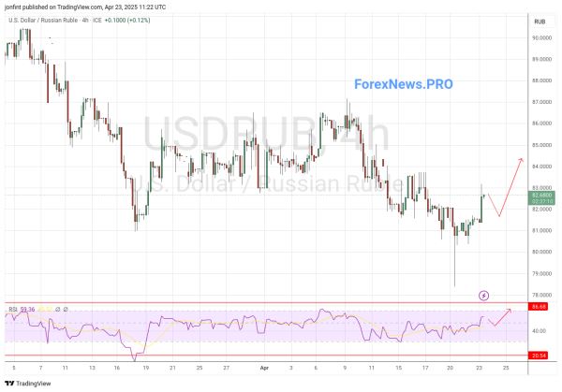The width and height of the screenshot is (562, 392).
Task: Click the green 82.6800 current price label
Action: tap(541, 197)
